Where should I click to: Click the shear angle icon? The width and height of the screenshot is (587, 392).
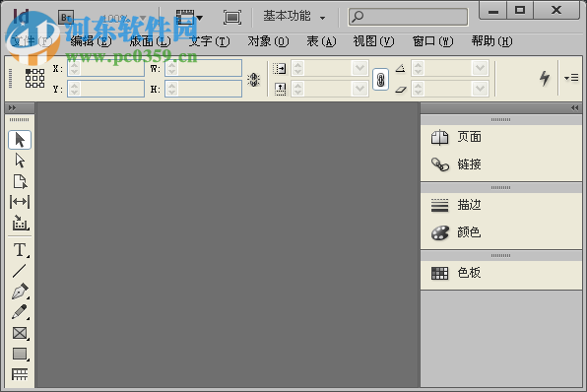click(x=401, y=89)
